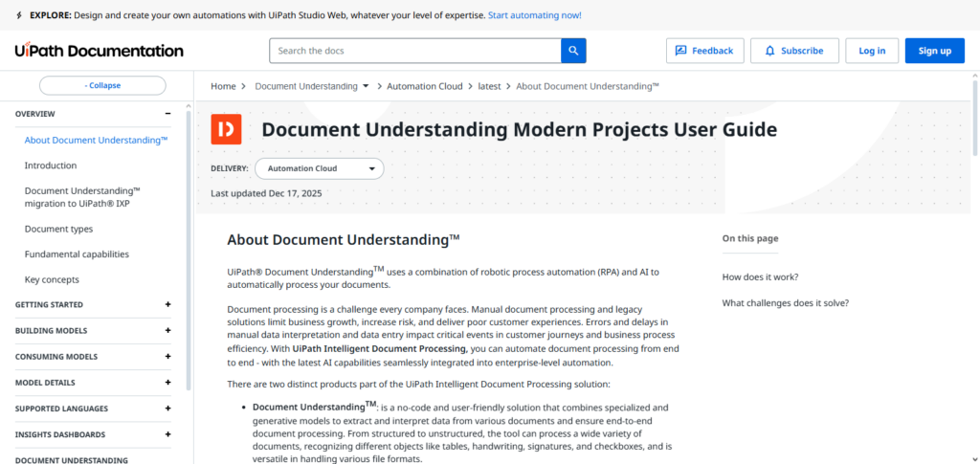Click the Log in button

click(x=872, y=51)
